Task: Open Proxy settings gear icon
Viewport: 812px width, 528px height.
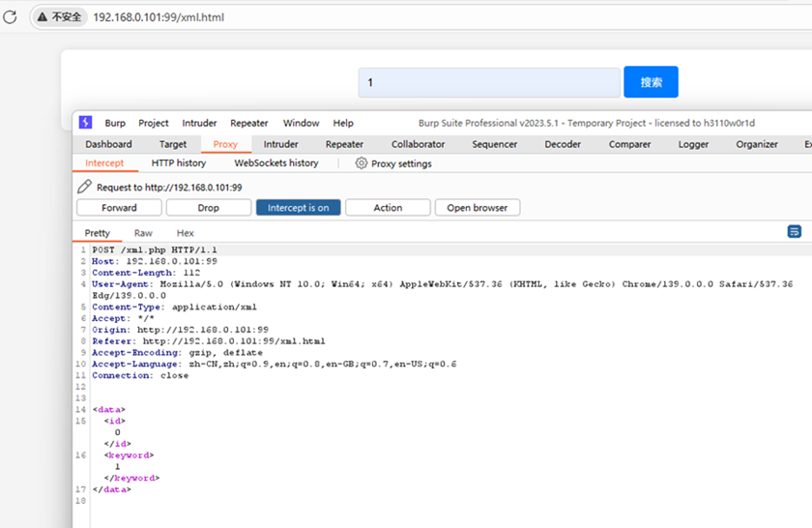Action: tap(361, 163)
